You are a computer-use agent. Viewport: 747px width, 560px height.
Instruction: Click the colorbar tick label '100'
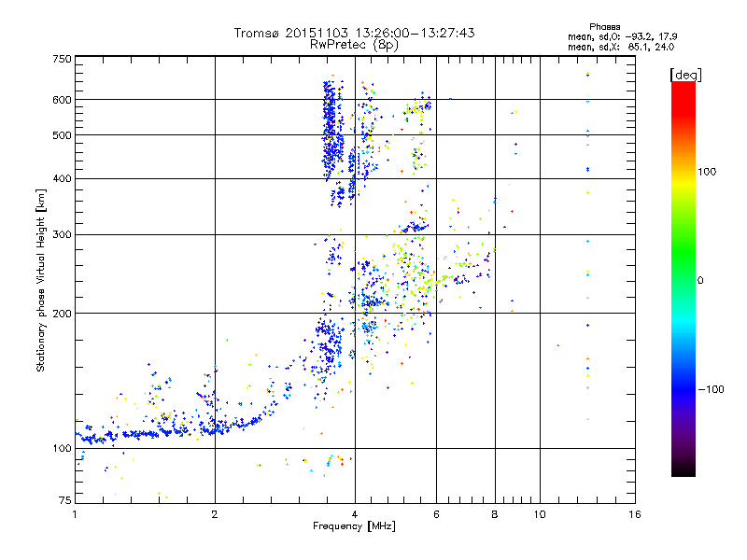point(707,172)
